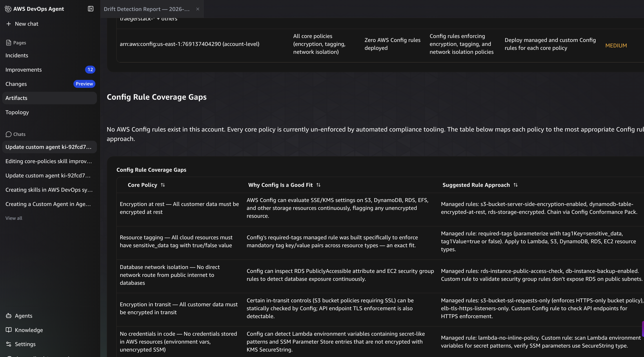The height and width of the screenshot is (357, 644).
Task: Sort by Core Policy column
Action: point(163,185)
